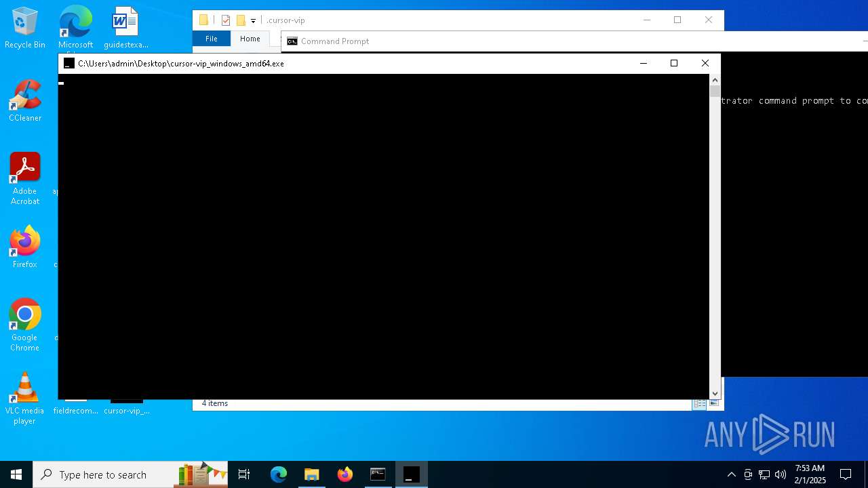Open the clock showing 7:53 AM
This screenshot has width=868, height=488.
(x=810, y=474)
